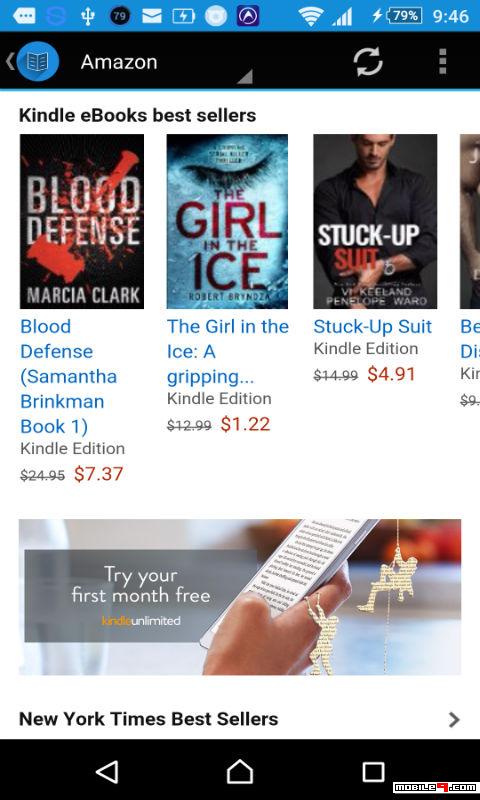Tap the USB connection status icon
Viewport: 480px width, 800px height.
[x=88, y=16]
